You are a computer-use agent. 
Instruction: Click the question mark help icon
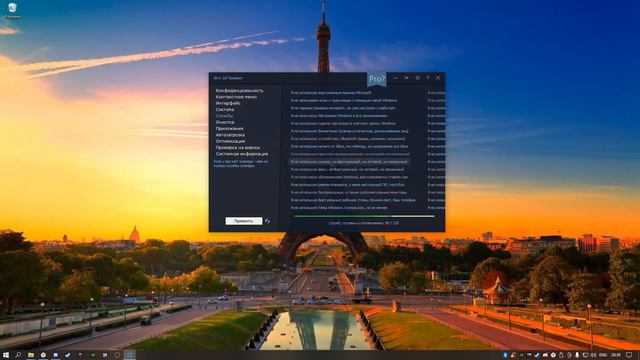pyautogui.click(x=428, y=78)
